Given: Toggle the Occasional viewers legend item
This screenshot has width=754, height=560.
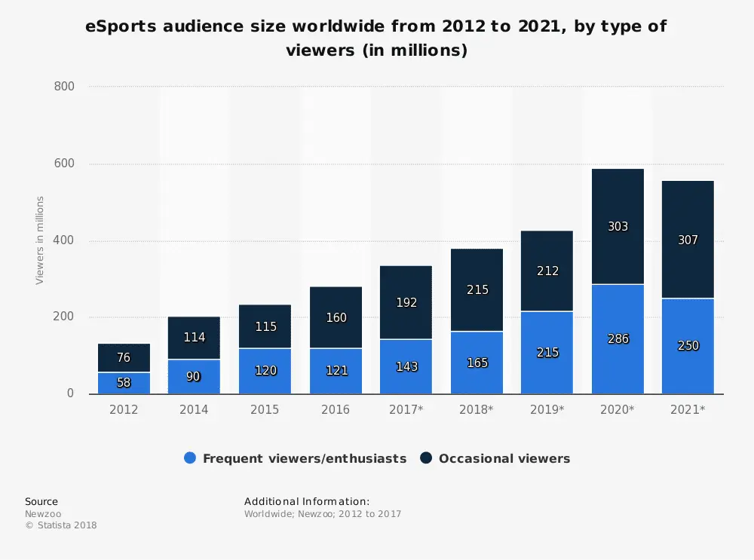Looking at the screenshot, I should click(x=495, y=458).
